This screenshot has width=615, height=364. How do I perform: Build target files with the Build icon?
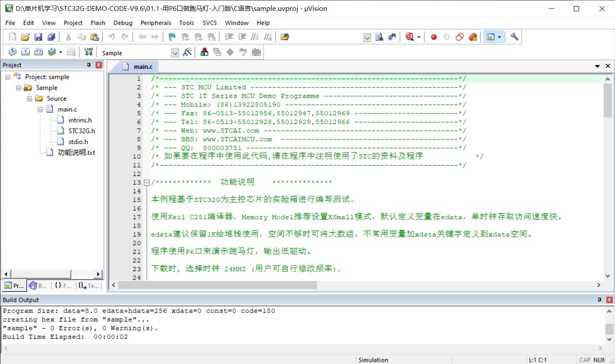(x=26, y=52)
